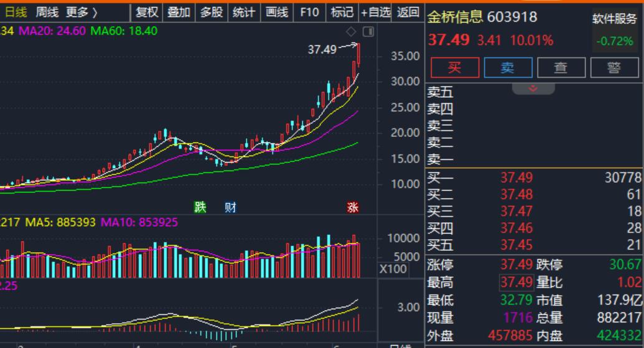Open the 查 lookup icon button

pyautogui.click(x=561, y=67)
